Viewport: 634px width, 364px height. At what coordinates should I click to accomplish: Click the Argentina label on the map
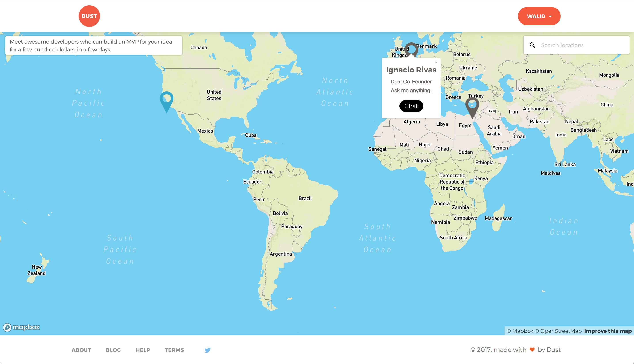point(281,254)
